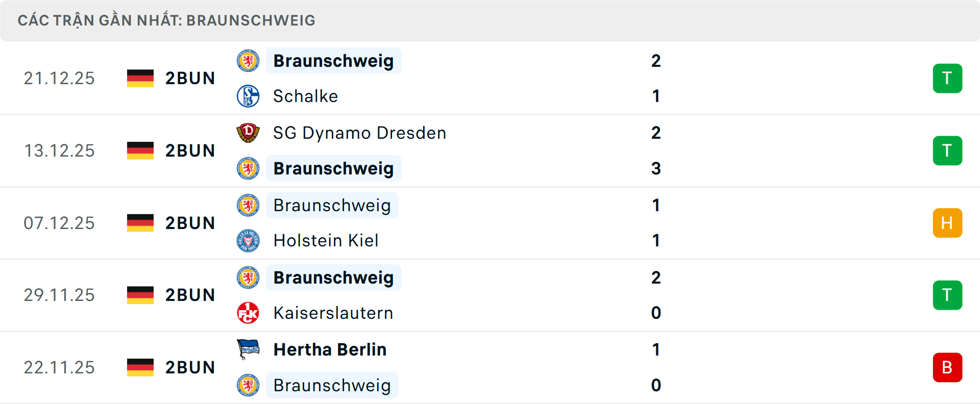Click the green T badge for Kaiserslautern match
Image resolution: width=980 pixels, height=404 pixels.
click(947, 295)
